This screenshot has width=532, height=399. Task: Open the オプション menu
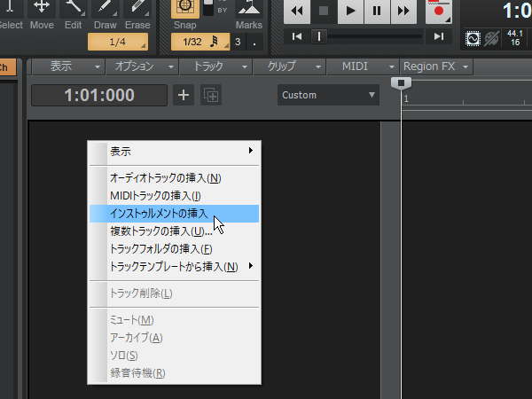[x=143, y=66]
